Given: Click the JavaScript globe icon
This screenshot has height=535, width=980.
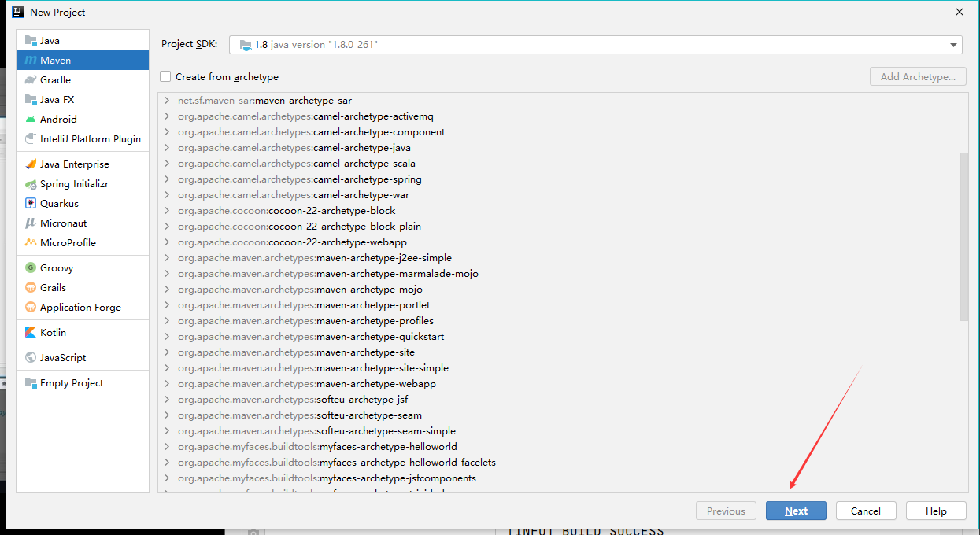Looking at the screenshot, I should click(31, 357).
